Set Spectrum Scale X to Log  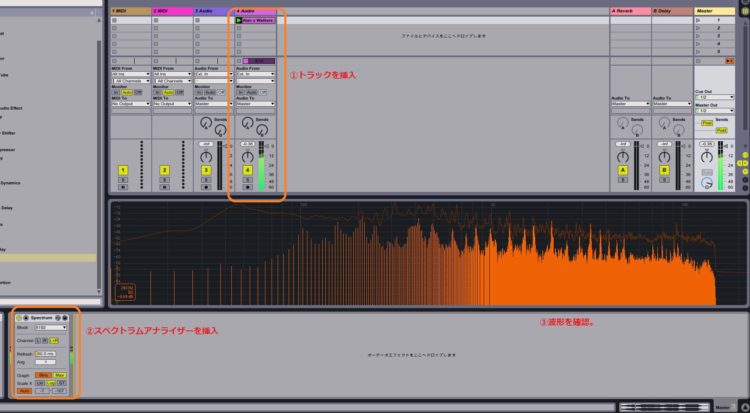(51, 383)
